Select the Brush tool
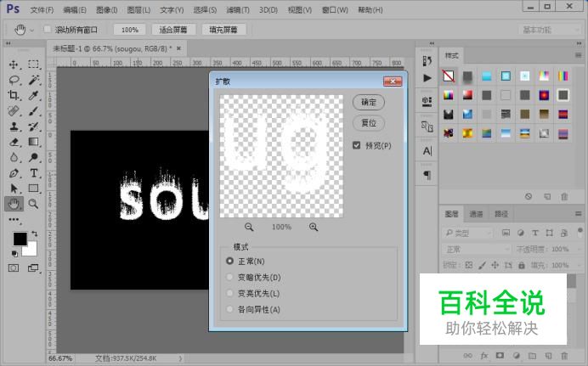This screenshot has width=588, height=366. pyautogui.click(x=33, y=111)
